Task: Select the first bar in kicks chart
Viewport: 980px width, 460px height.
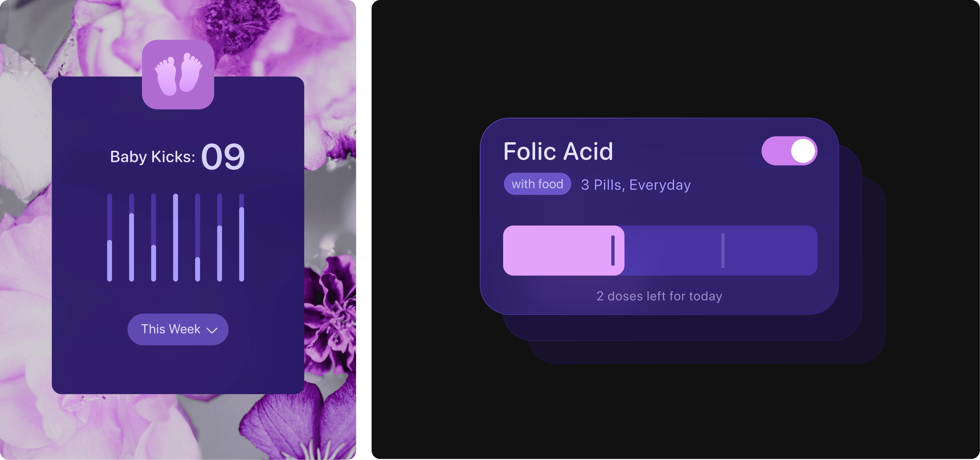Action: [x=109, y=238]
